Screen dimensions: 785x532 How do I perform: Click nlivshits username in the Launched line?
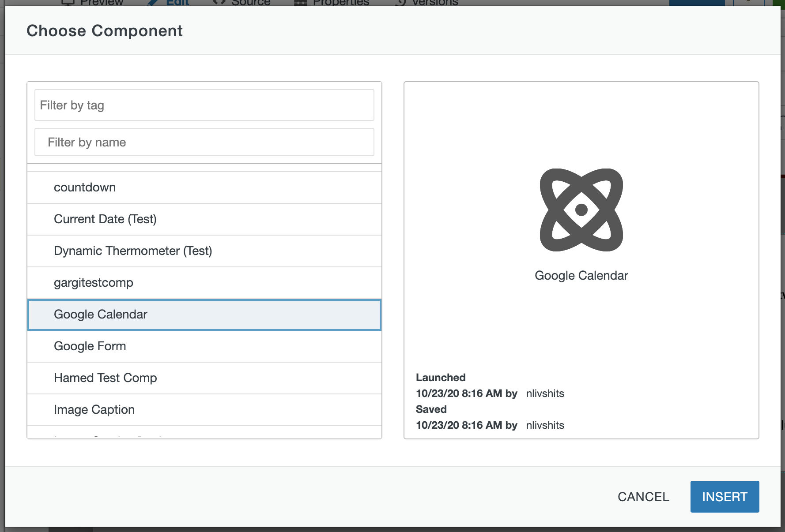(x=545, y=393)
